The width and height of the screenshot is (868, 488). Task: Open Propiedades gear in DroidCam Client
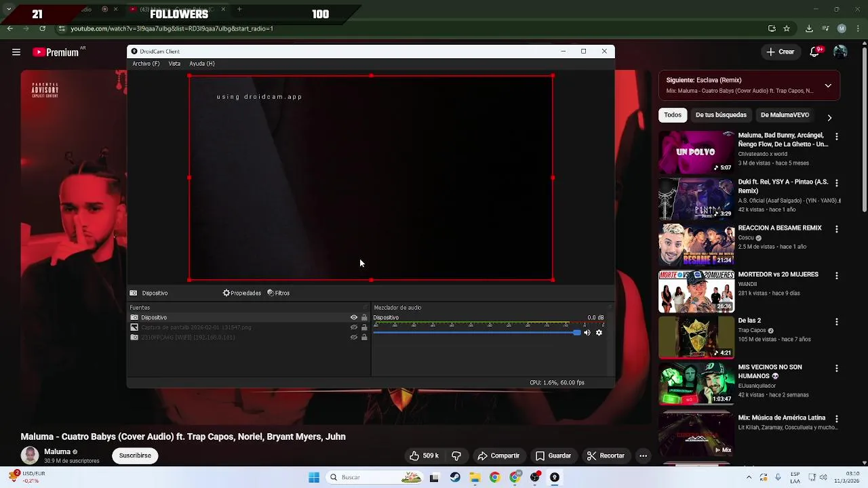[242, 293]
